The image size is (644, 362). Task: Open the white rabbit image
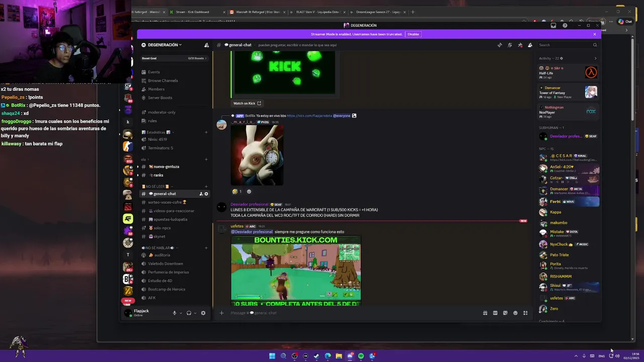point(257,155)
